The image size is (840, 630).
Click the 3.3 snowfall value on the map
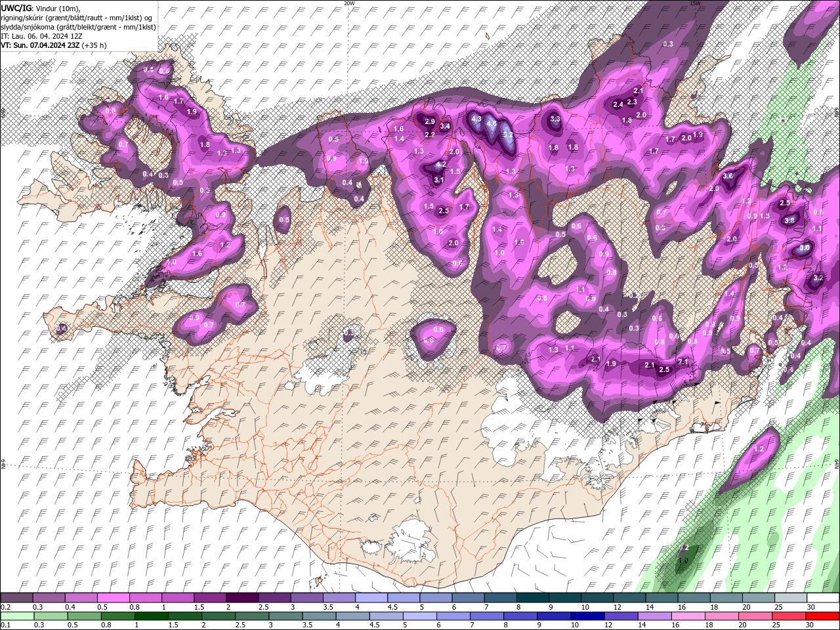point(555,119)
